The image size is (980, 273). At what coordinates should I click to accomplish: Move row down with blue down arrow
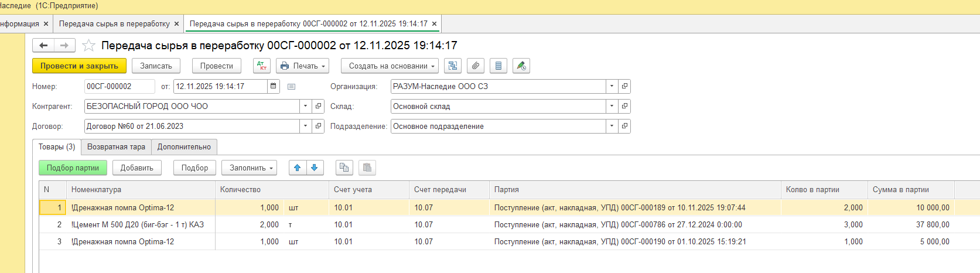click(315, 168)
